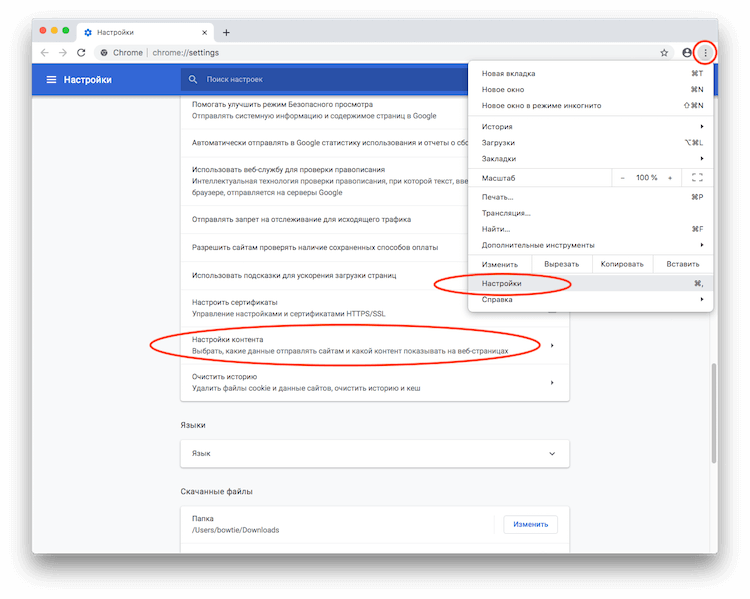Click the settings page vertical scrollbar

(x=713, y=410)
